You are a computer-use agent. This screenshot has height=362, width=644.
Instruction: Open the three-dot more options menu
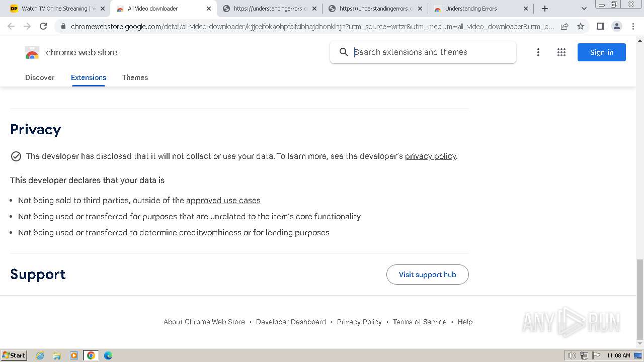point(538,52)
